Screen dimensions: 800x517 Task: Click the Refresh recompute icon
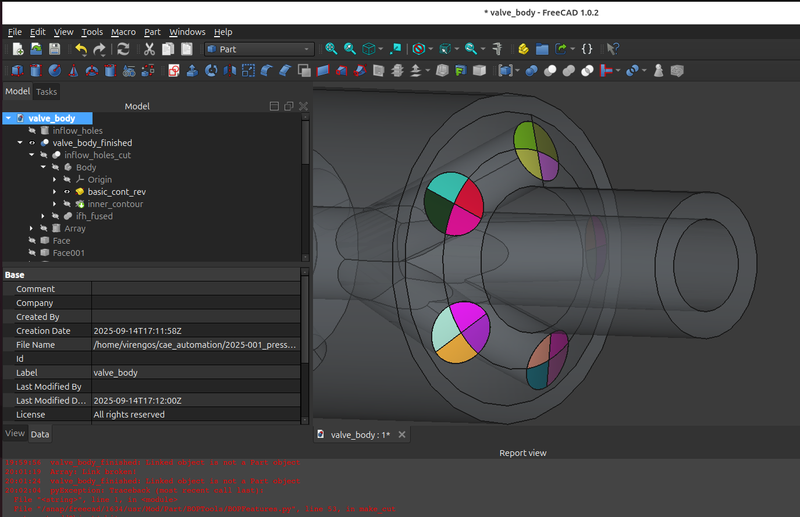click(123, 49)
